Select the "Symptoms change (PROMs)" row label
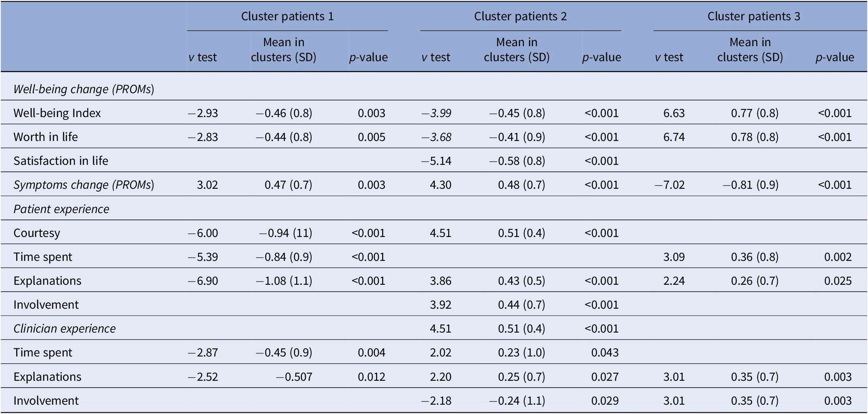Viewport: 868px width, 414px height. pyautogui.click(x=84, y=185)
